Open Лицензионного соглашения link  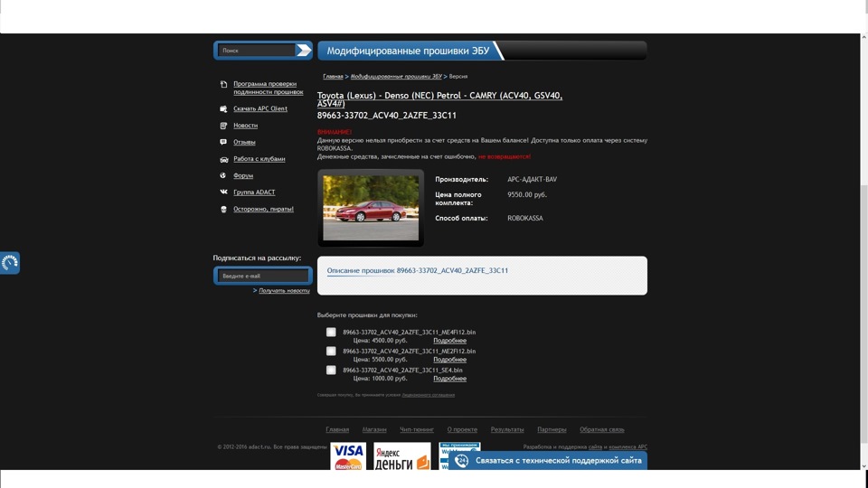pos(428,395)
